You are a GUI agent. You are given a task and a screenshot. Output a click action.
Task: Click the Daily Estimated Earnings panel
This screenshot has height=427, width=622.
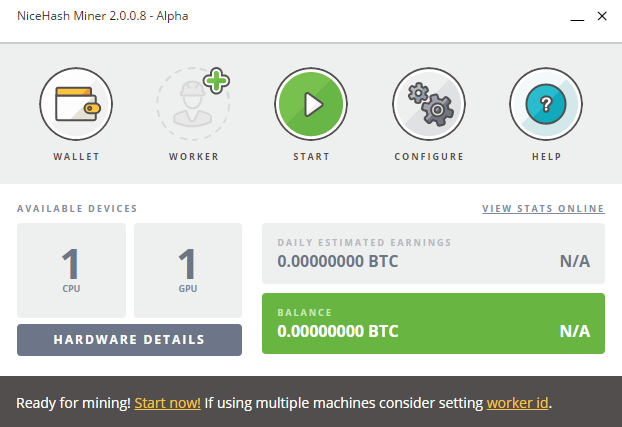pos(433,253)
